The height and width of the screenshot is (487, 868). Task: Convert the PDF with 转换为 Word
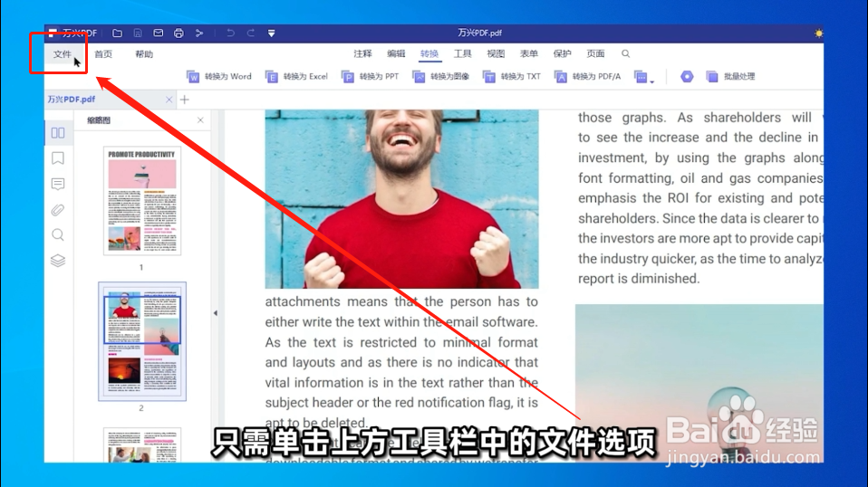[218, 76]
